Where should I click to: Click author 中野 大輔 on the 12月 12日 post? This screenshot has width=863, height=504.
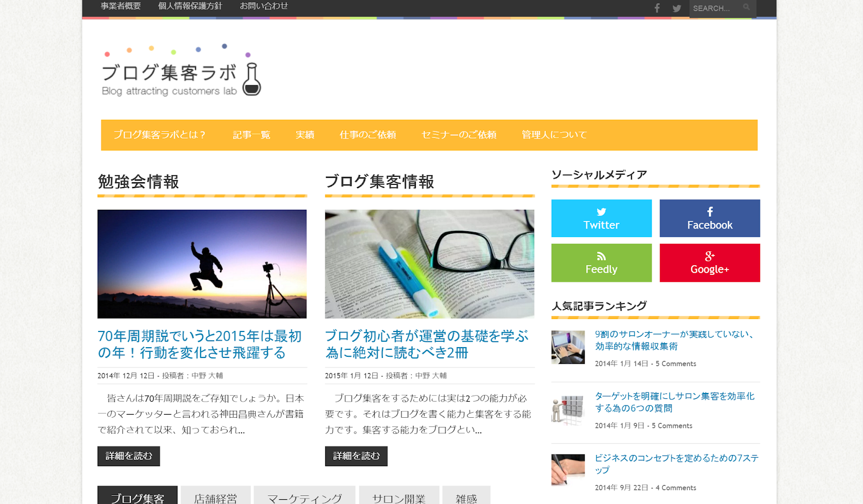point(207,376)
